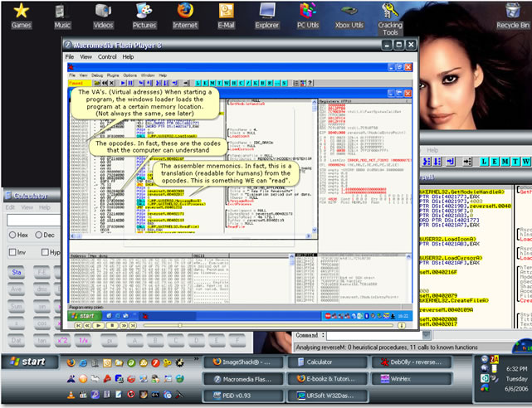532x408 pixels.
Task: Click the Windows start button on the main taskbar
Action: tap(29, 362)
